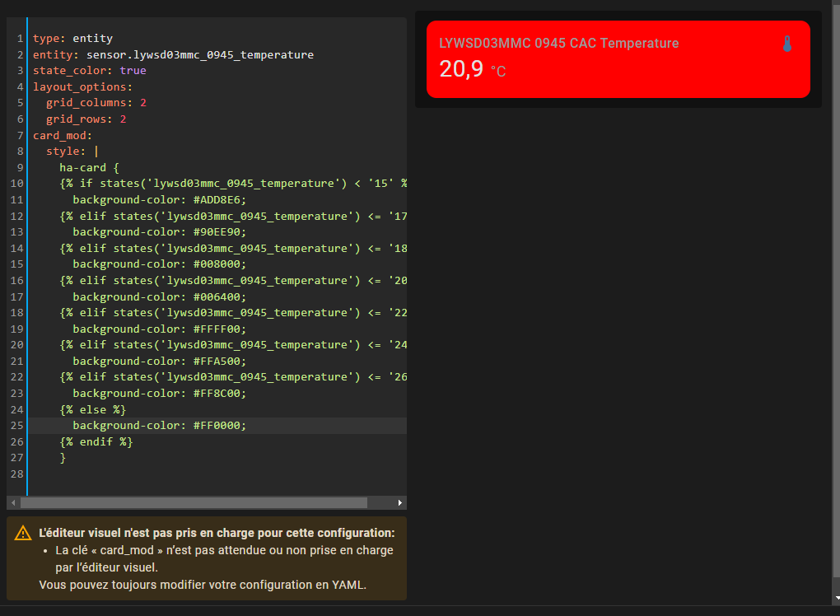This screenshot has height=616, width=840.
Task: Click the grid_columns value 2
Action: (x=142, y=104)
